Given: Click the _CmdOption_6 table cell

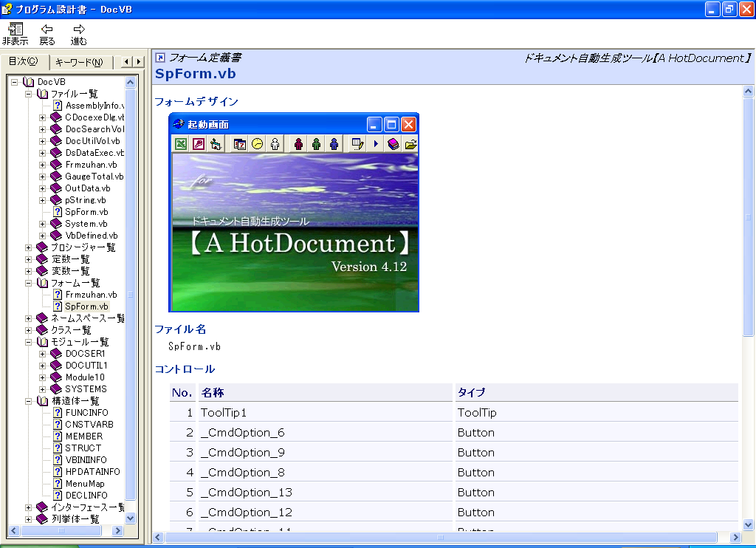Looking at the screenshot, I should 326,433.
